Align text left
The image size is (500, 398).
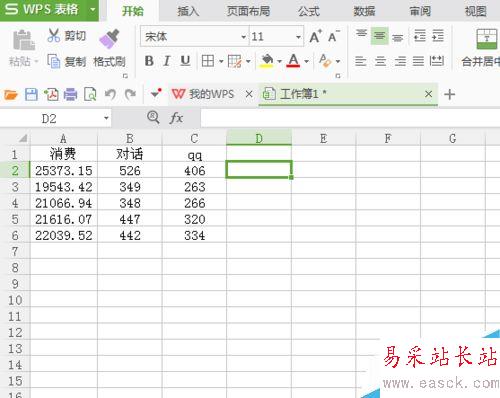(361, 61)
